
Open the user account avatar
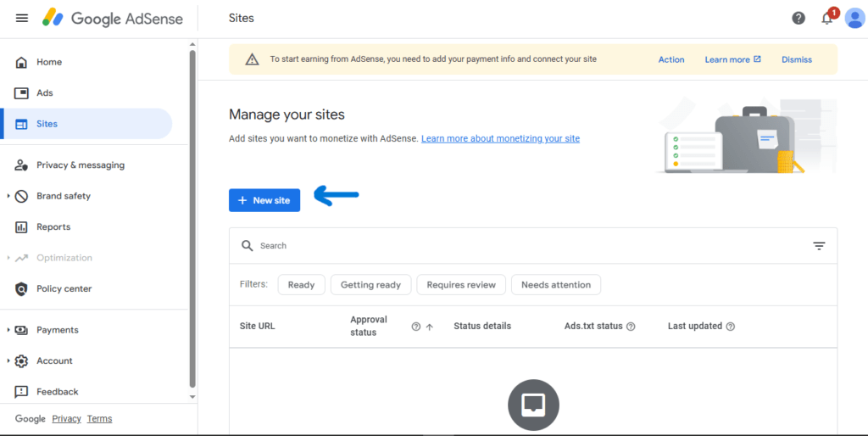click(x=854, y=19)
